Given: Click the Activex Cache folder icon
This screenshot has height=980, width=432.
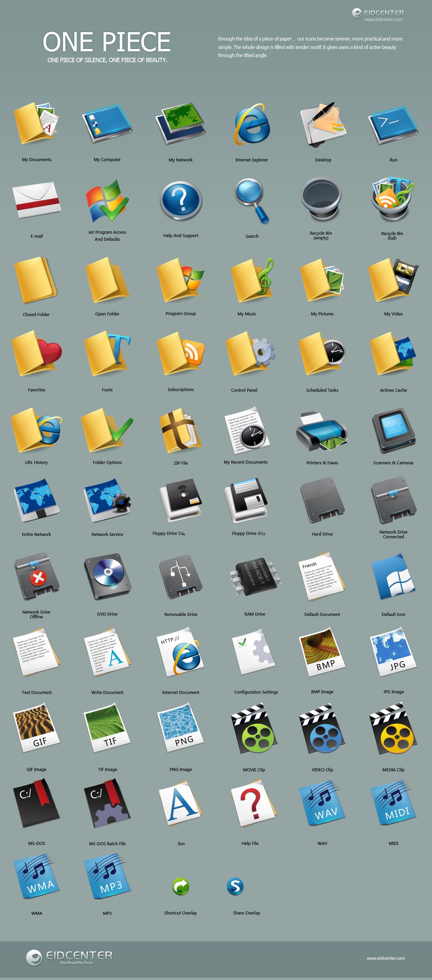Looking at the screenshot, I should [393, 354].
